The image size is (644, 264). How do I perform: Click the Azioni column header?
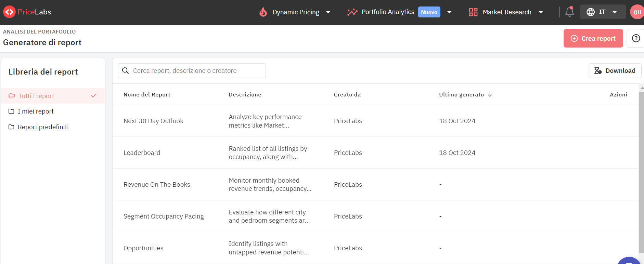pyautogui.click(x=618, y=95)
